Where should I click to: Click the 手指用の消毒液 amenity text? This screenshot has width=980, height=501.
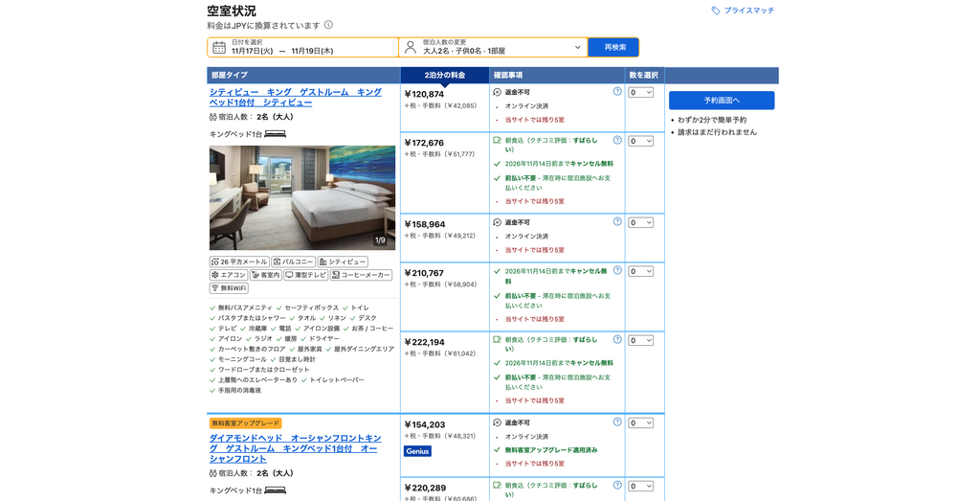pos(239,390)
